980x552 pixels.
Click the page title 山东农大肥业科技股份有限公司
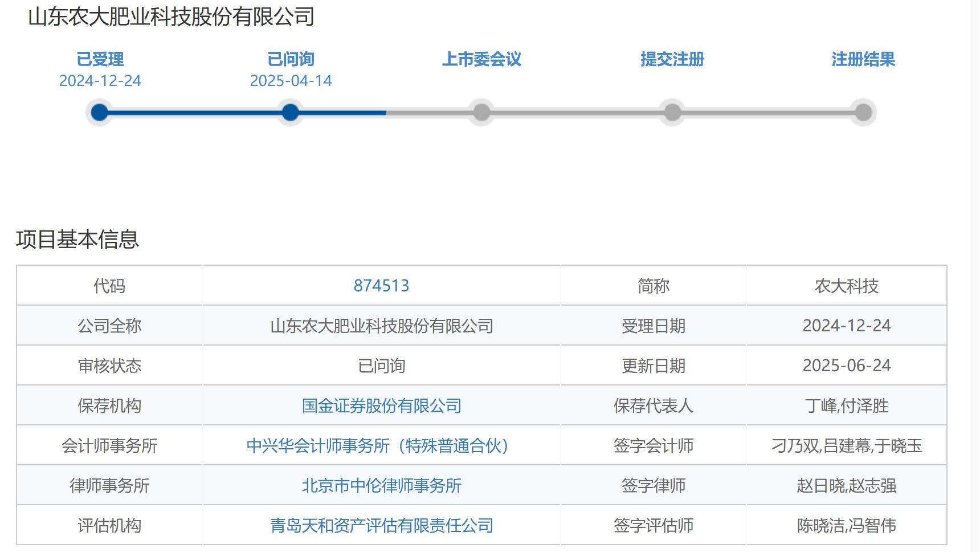point(171,17)
